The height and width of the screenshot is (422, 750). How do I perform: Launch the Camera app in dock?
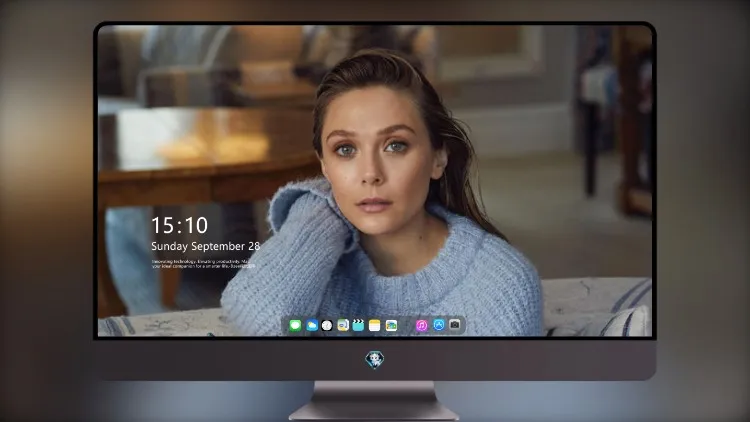454,325
